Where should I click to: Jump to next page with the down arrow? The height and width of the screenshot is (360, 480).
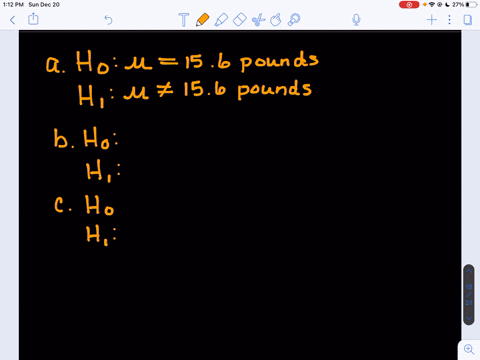pos(469,318)
